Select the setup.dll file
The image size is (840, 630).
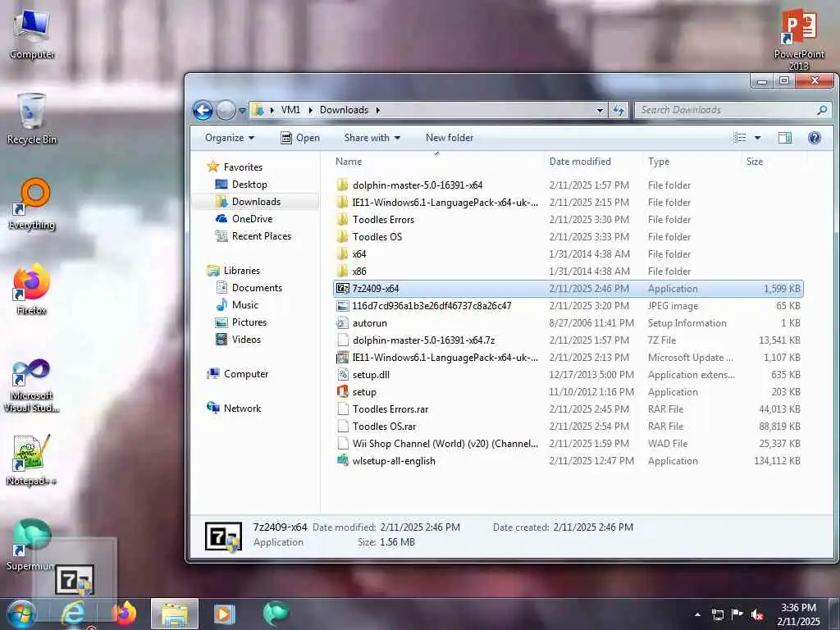(568, 374)
